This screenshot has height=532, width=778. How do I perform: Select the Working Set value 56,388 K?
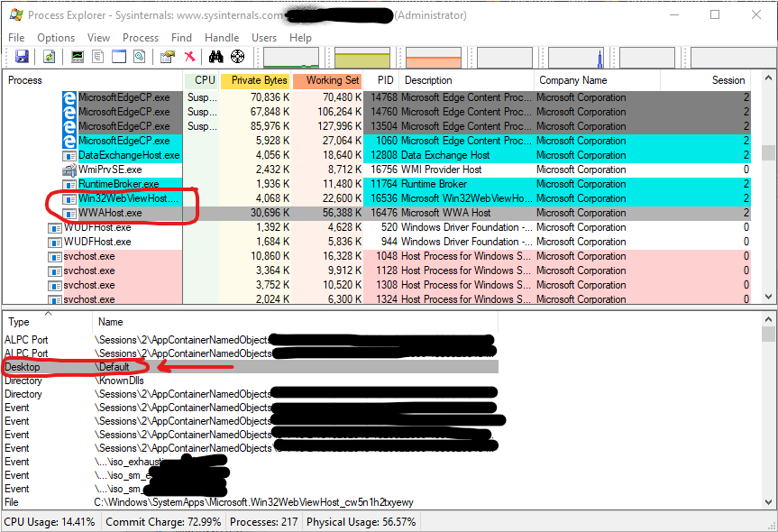tap(342, 213)
